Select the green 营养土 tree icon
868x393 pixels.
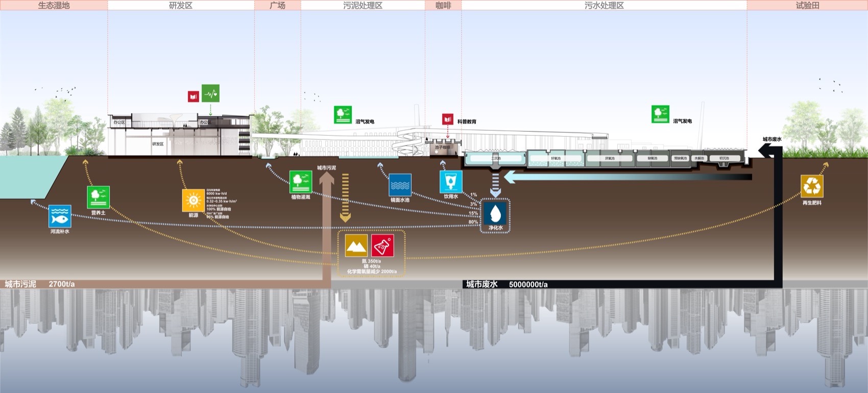(98, 198)
